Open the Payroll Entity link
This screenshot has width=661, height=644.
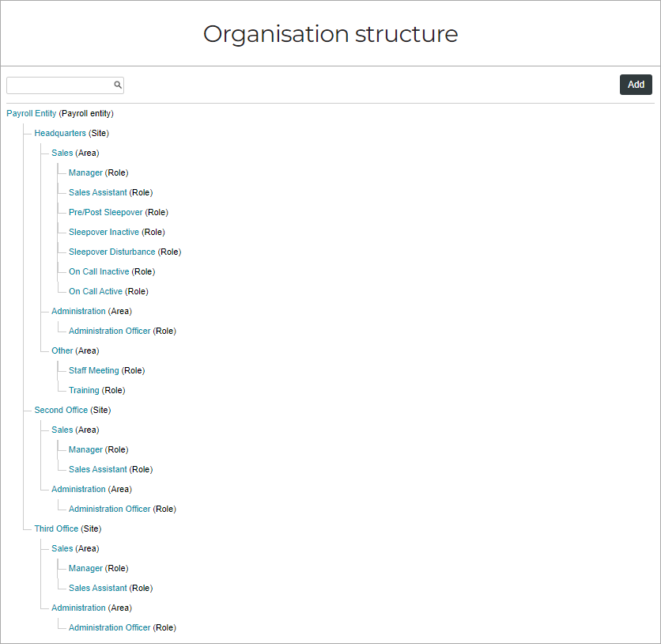click(x=31, y=113)
